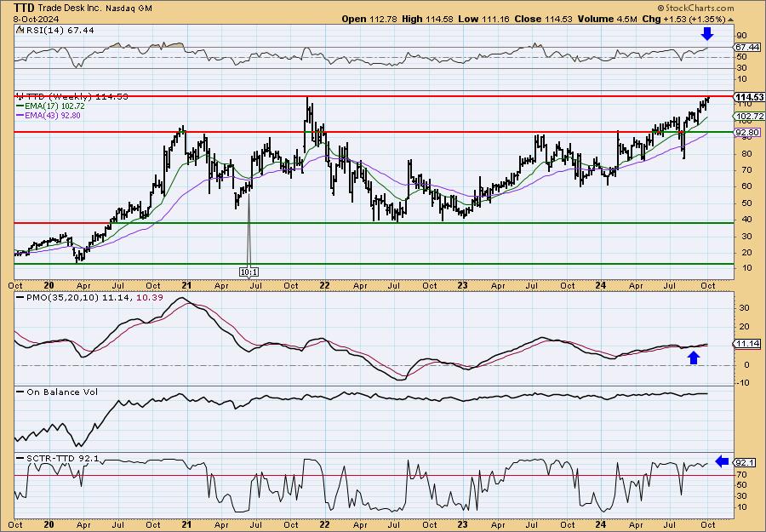The width and height of the screenshot is (766, 532).
Task: Click the purple EMA(43) legend line marker
Action: [x=20, y=116]
